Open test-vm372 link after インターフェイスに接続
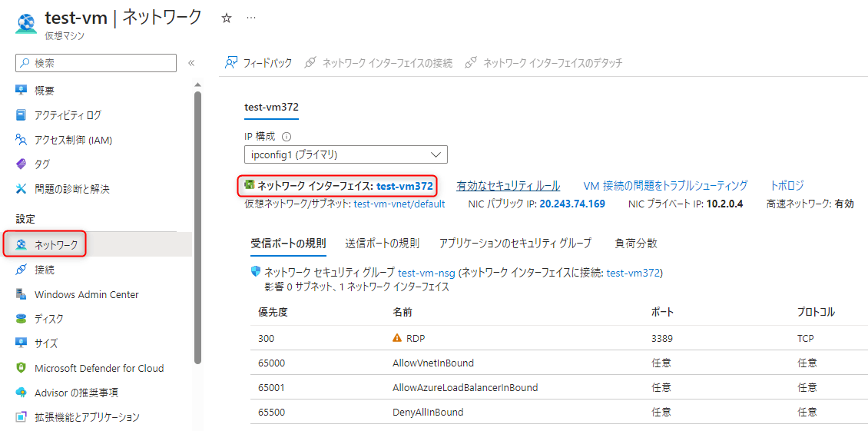 pyautogui.click(x=633, y=273)
